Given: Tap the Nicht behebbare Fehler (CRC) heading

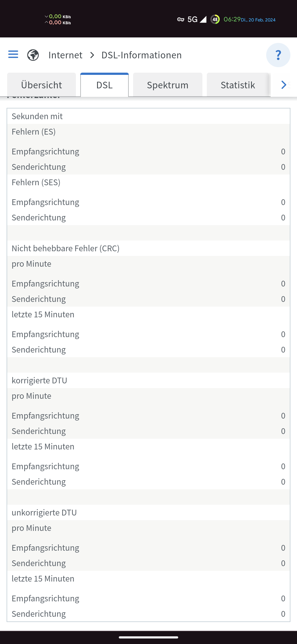Looking at the screenshot, I should (x=66, y=248).
